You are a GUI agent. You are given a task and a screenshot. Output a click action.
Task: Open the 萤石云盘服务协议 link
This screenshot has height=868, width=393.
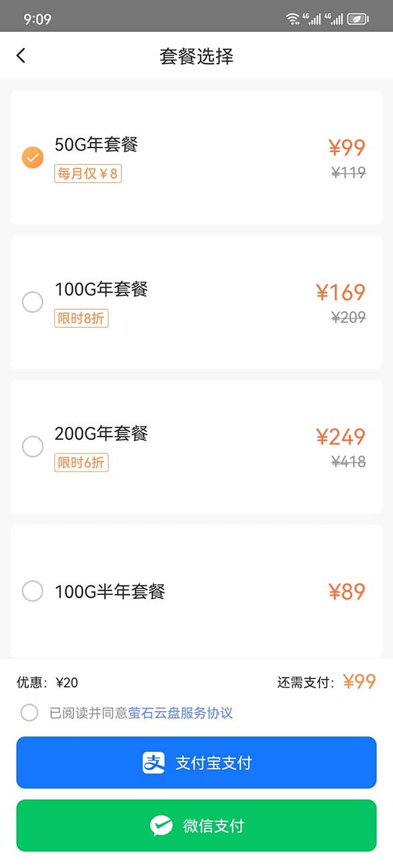[x=180, y=712]
